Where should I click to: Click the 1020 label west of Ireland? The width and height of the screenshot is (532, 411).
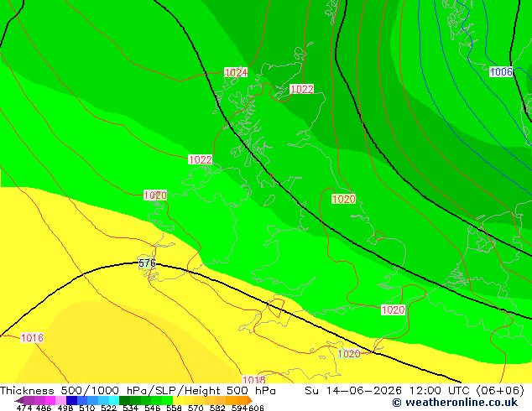pyautogui.click(x=155, y=195)
